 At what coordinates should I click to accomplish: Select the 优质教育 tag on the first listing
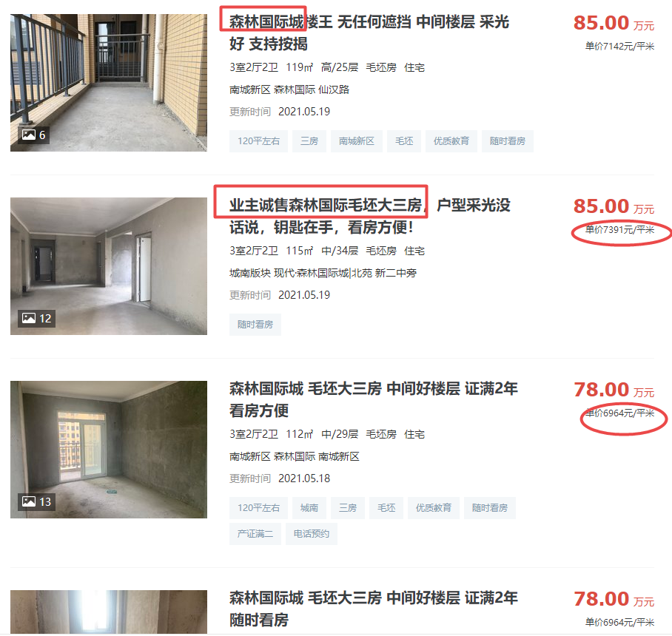click(451, 141)
